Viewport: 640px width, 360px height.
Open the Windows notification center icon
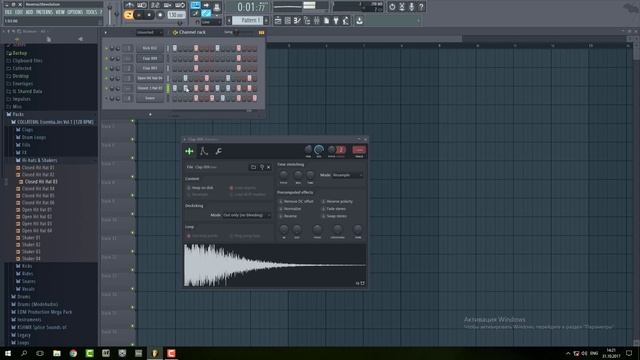tap(629, 353)
